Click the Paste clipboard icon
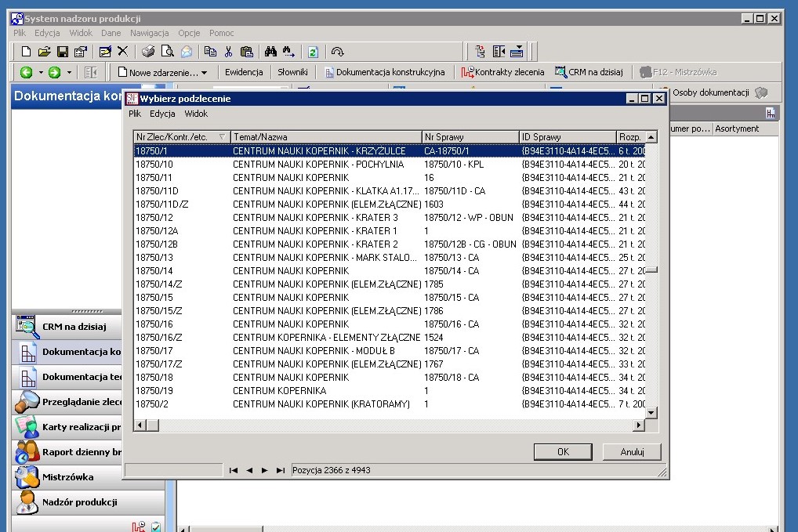 (x=247, y=52)
